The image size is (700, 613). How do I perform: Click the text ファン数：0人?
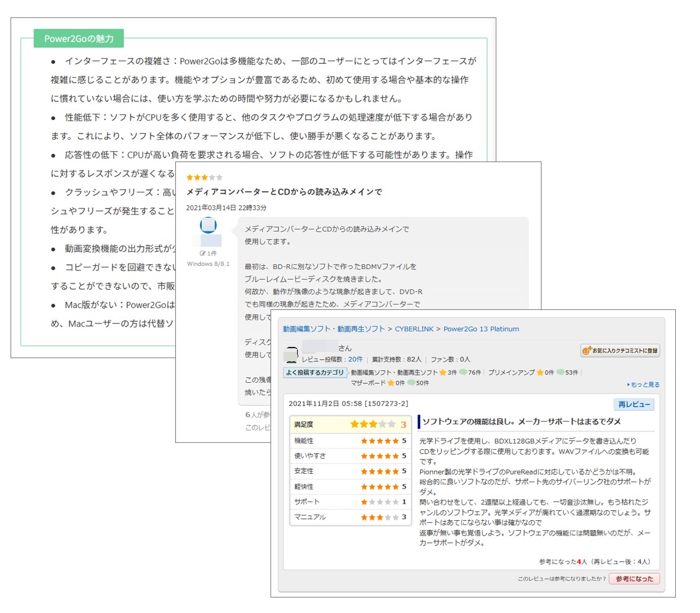[450, 359]
